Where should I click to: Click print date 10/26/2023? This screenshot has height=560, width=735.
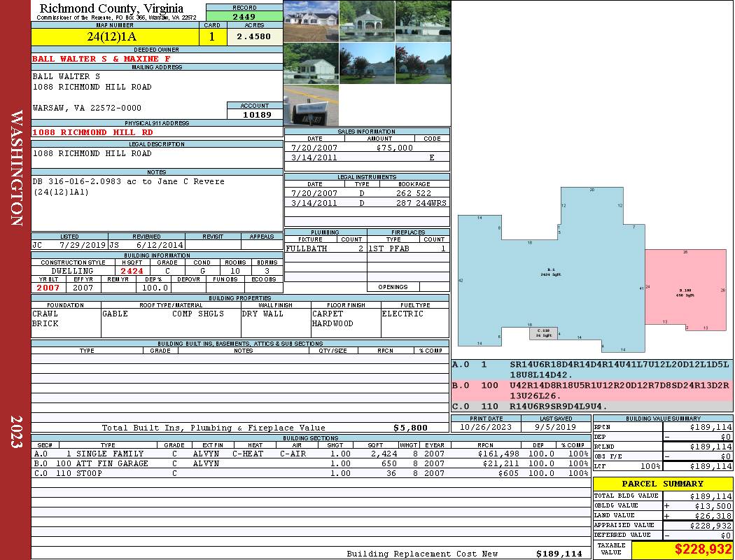click(x=486, y=428)
